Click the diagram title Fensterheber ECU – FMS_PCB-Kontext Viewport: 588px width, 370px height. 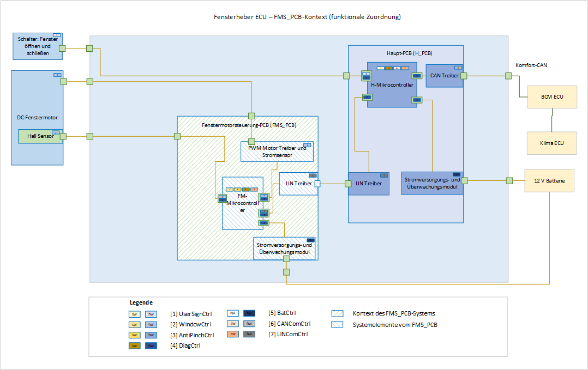(x=307, y=17)
